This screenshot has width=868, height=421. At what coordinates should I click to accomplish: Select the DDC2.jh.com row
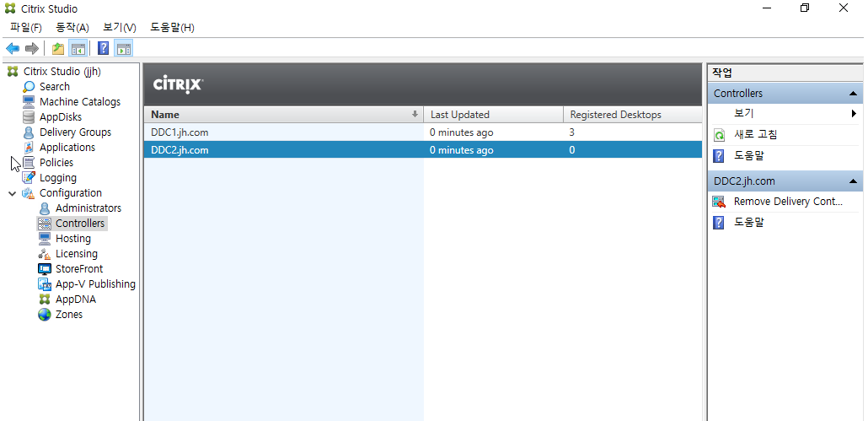tap(423, 150)
